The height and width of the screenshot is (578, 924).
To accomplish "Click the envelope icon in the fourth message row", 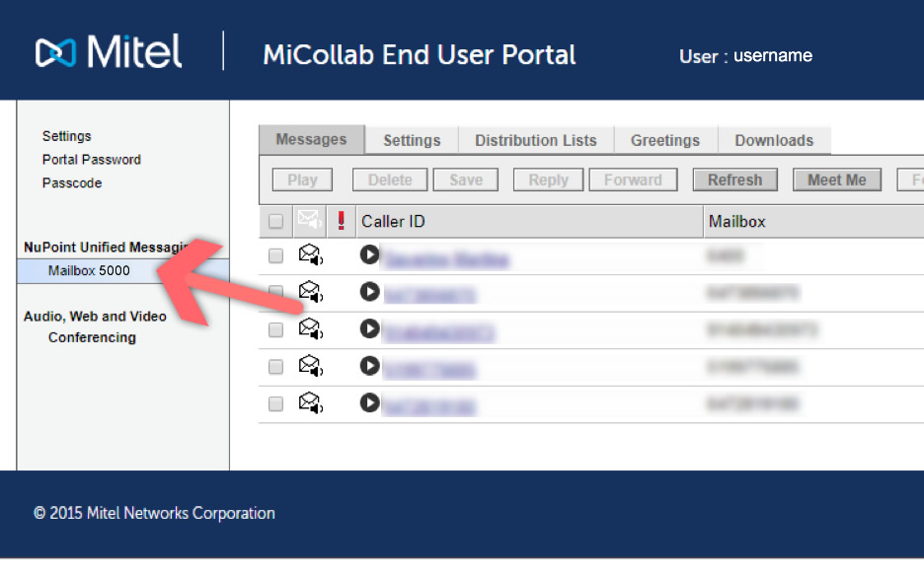I will coord(311,366).
